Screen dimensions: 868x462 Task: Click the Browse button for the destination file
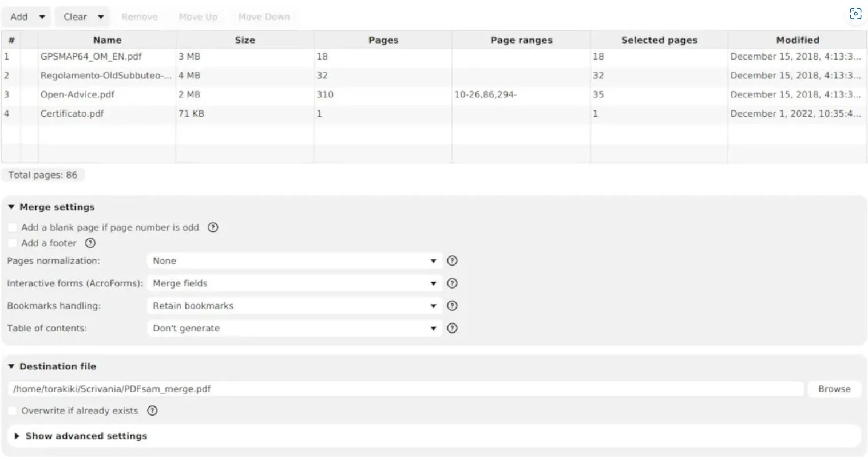(834, 389)
